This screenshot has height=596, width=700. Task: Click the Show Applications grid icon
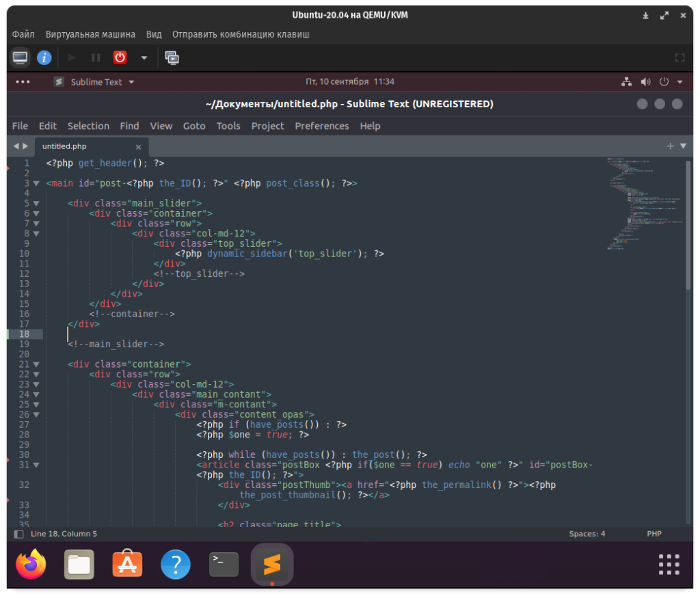point(669,565)
